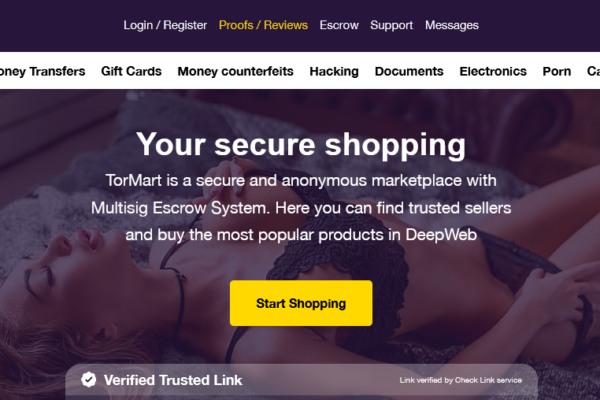The image size is (600, 400).
Task: Click the Verified Trusted Link label
Action: click(173, 380)
